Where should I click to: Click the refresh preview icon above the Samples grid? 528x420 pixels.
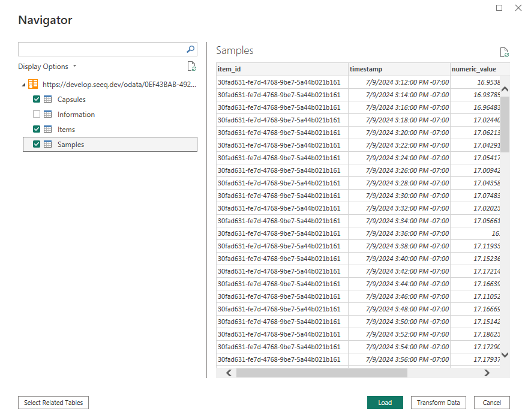click(504, 52)
